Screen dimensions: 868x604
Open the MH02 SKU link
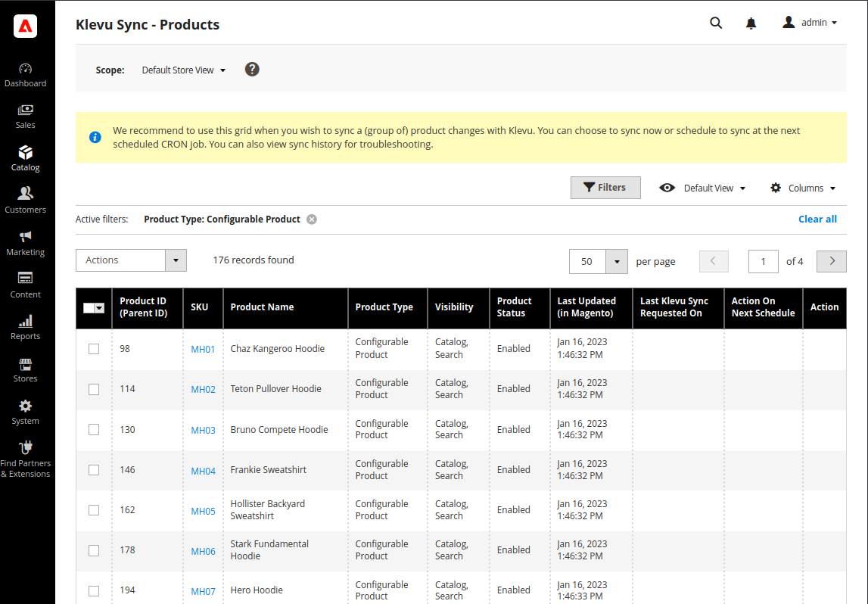(x=203, y=389)
